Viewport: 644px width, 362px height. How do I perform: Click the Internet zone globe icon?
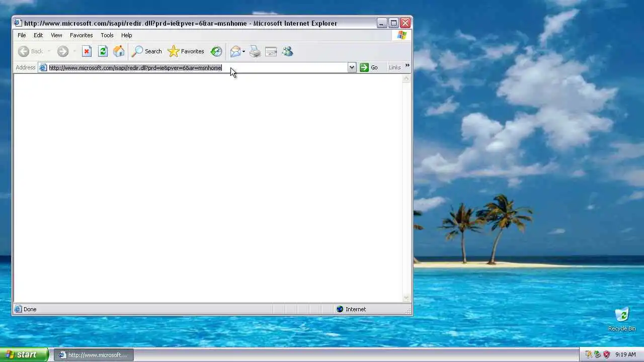[x=340, y=309]
